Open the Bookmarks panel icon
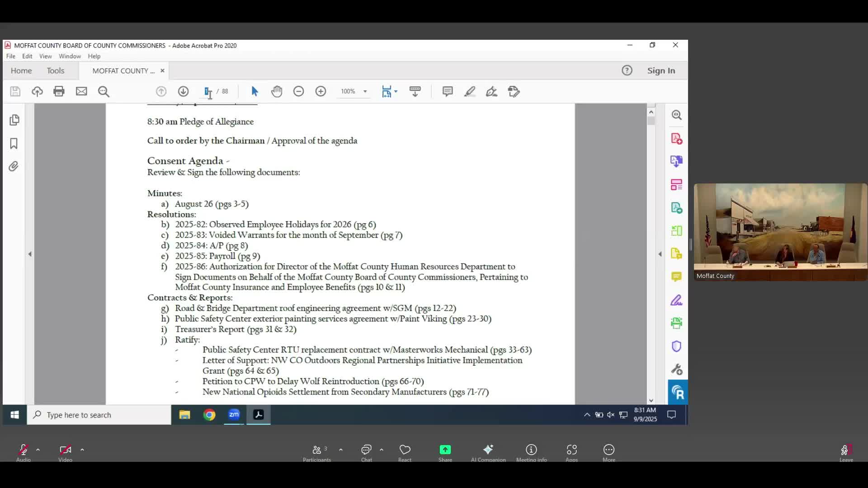 point(14,144)
